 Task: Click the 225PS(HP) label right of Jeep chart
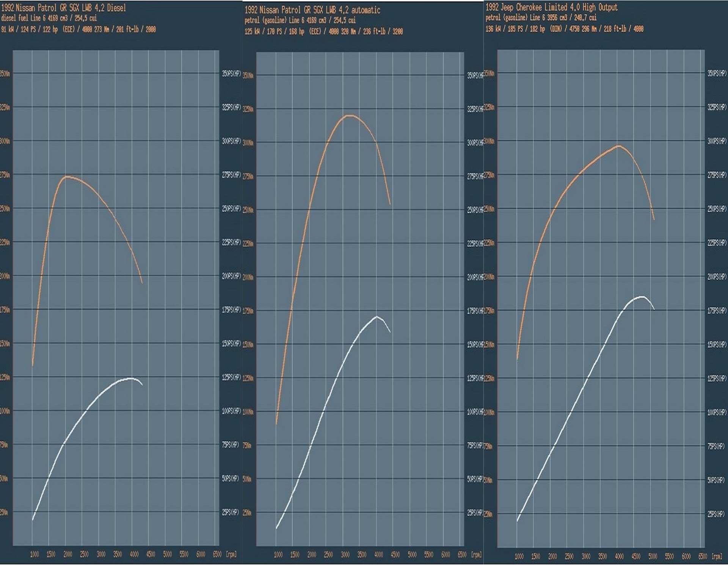(x=717, y=243)
